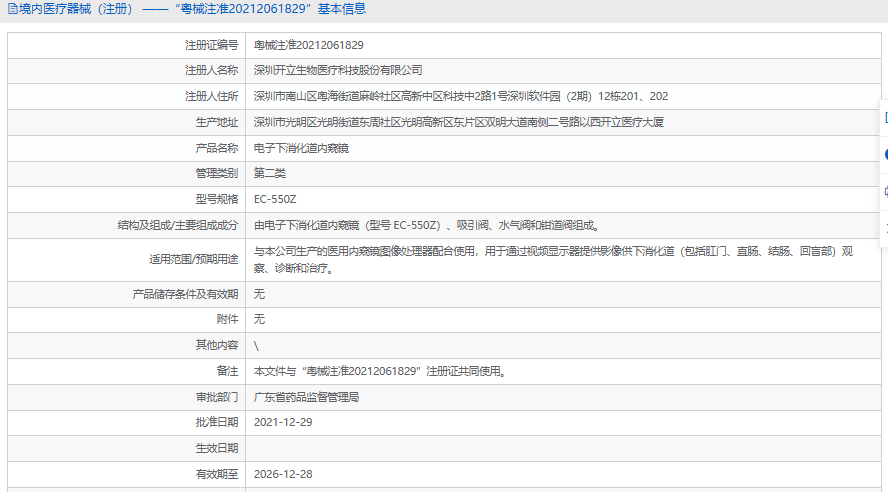Click the 产品名称 label cell
The image size is (888, 492).
click(126, 148)
